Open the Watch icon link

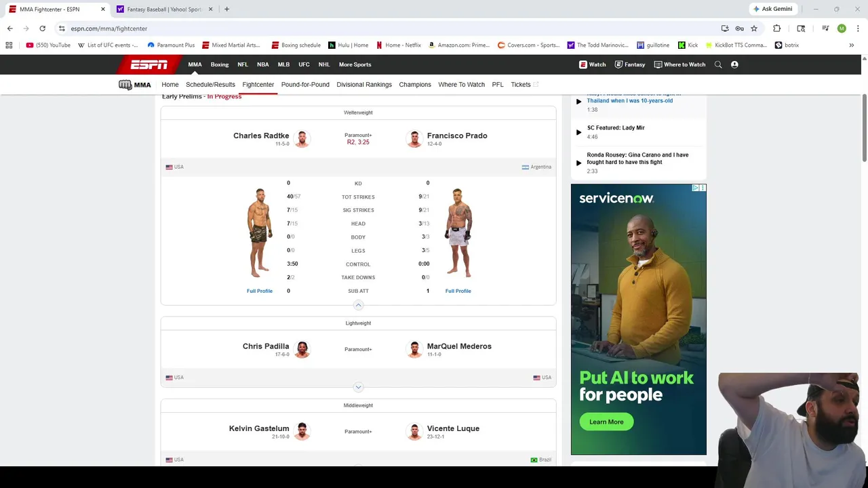(592, 64)
